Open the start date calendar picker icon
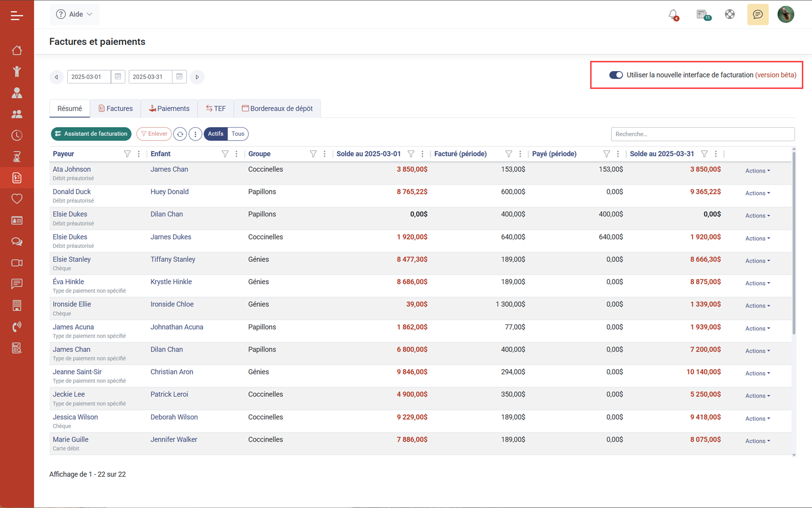This screenshot has height=508, width=812. coord(118,77)
